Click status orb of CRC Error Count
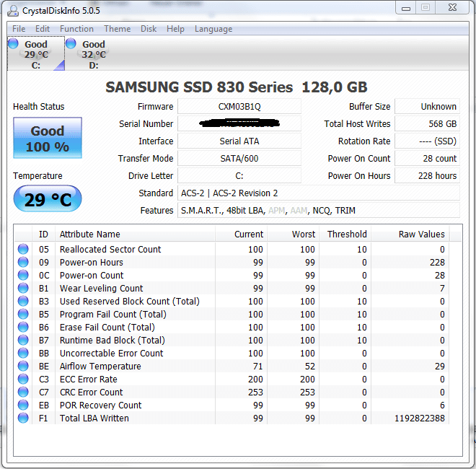Screen dimensions: 476x469 [x=23, y=392]
